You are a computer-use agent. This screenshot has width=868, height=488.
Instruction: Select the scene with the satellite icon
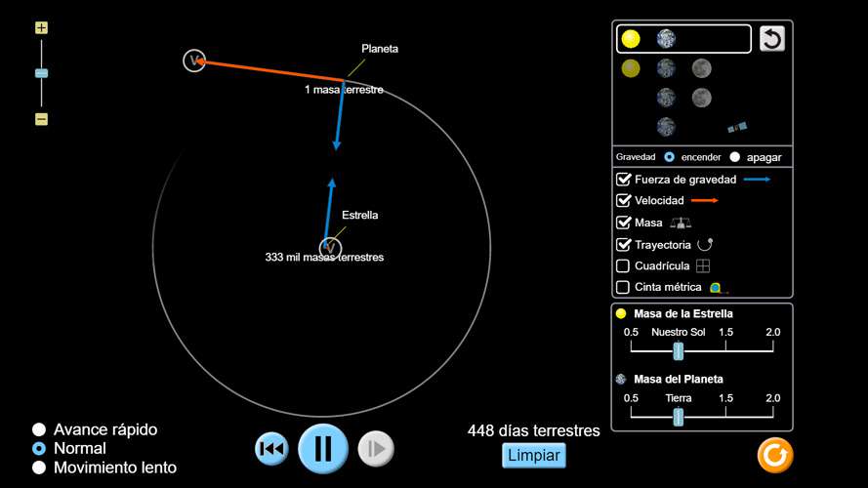[x=737, y=127]
